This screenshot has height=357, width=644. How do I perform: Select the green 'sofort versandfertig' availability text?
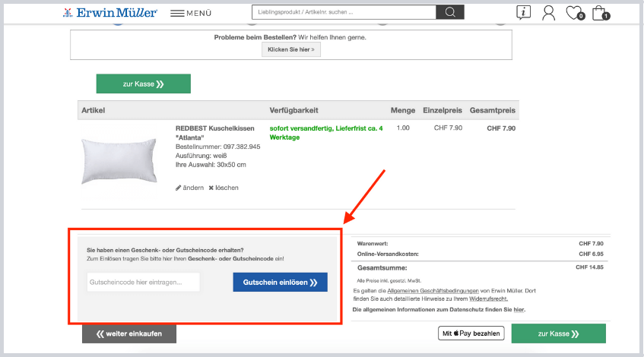point(326,133)
